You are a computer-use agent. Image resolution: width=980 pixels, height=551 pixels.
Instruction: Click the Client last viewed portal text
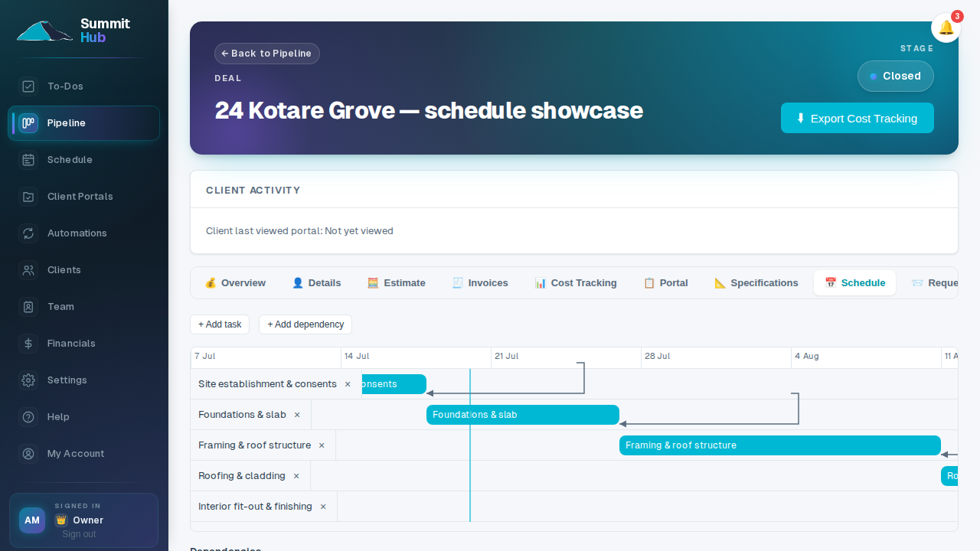[x=299, y=231]
